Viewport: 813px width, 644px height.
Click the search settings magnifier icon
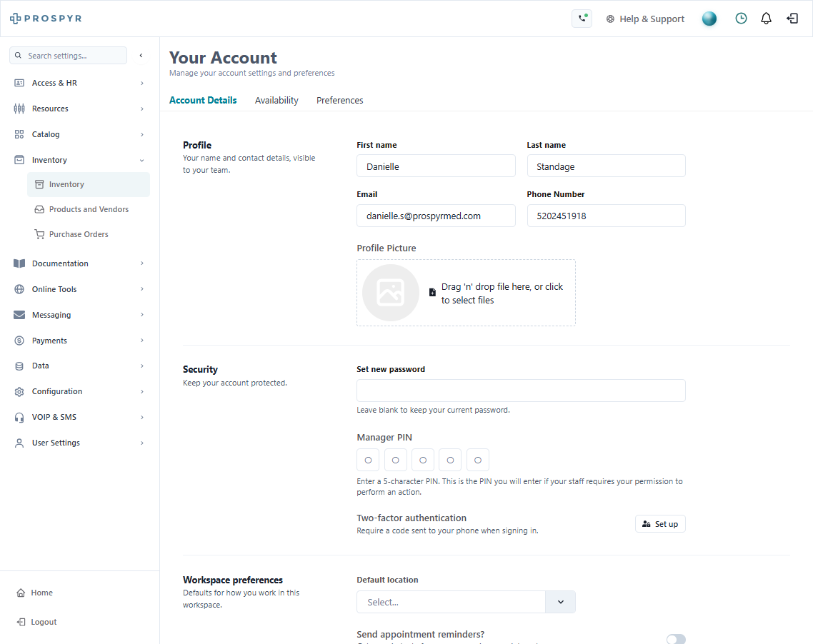click(18, 56)
